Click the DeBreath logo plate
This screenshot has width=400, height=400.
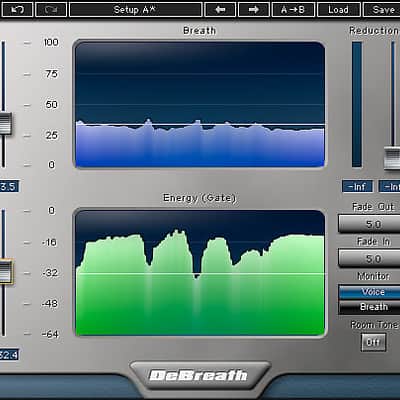(199, 375)
